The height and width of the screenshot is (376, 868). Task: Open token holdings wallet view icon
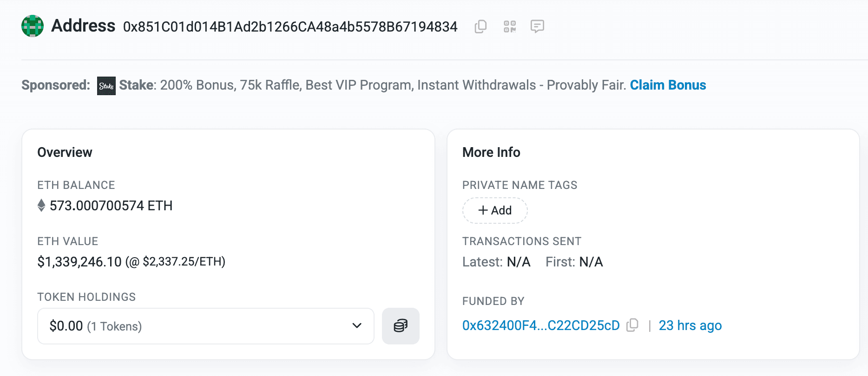pyautogui.click(x=401, y=326)
